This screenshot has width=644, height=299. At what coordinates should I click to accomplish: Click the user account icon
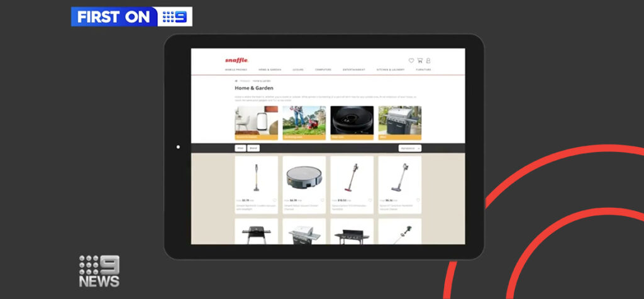click(428, 61)
